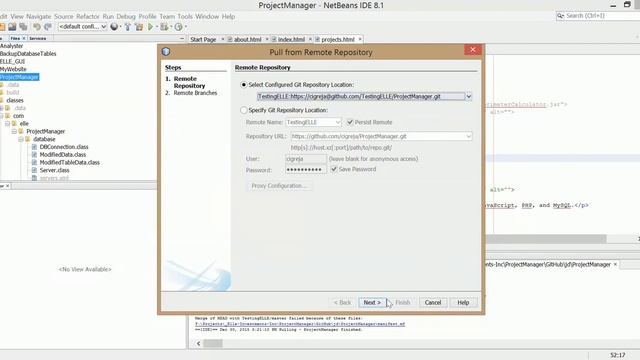Screen dimensions: 640x360
Task: Select Configured Git Repository Location radio
Action: click(244, 85)
